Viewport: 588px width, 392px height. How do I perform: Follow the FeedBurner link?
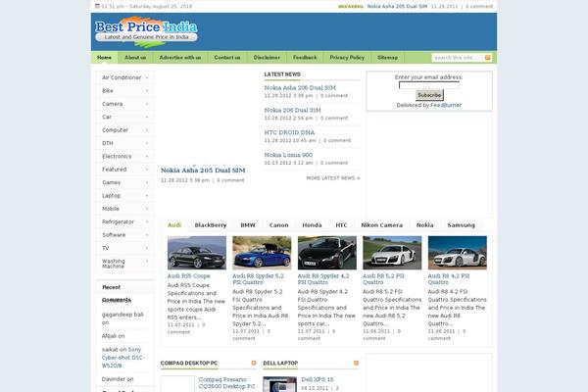pos(446,105)
